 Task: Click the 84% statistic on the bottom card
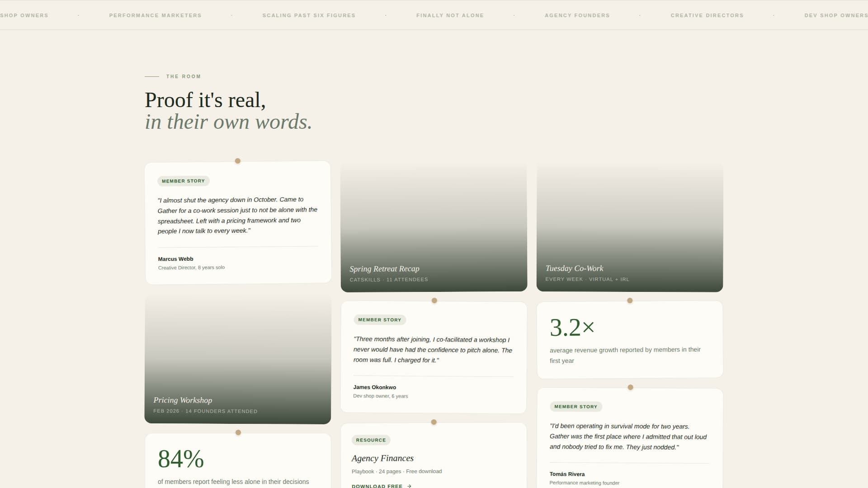click(x=181, y=459)
